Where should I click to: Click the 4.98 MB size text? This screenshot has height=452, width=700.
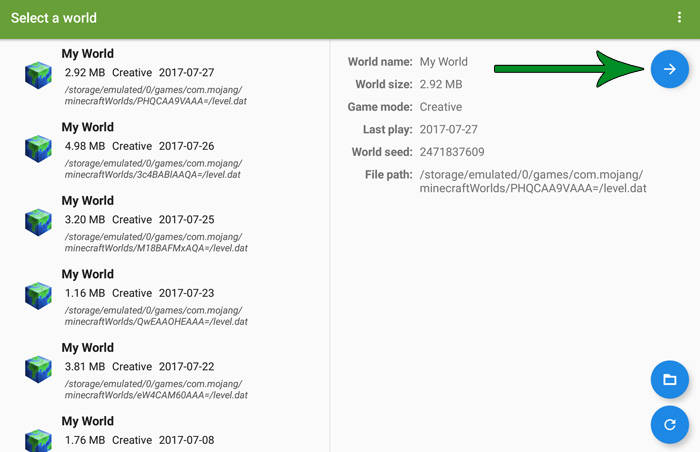pyautogui.click(x=85, y=146)
